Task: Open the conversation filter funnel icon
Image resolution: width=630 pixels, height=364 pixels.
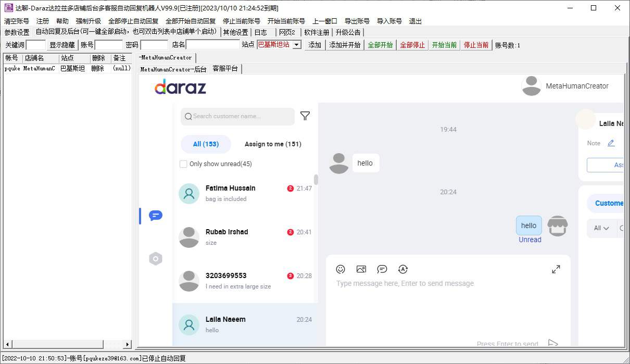Action: pos(305,116)
